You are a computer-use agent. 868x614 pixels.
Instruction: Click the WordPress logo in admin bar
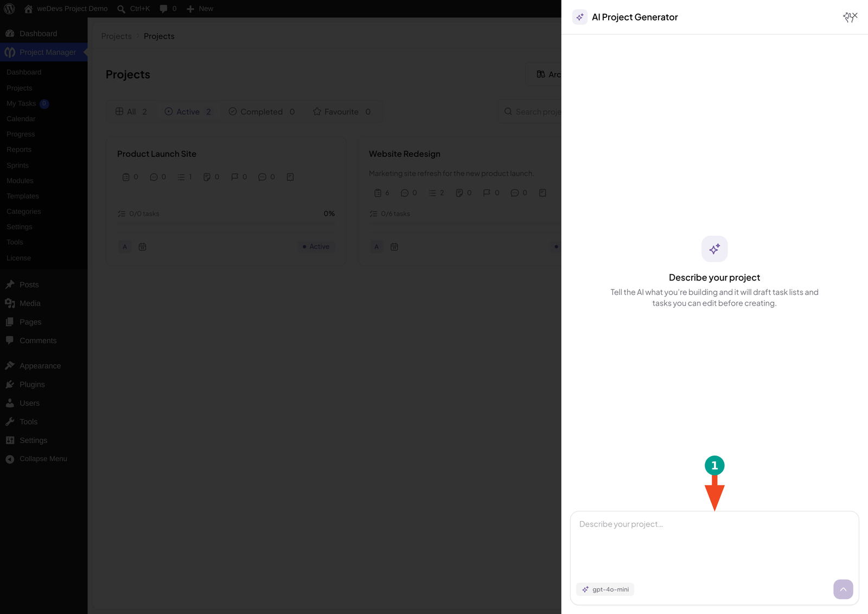(x=9, y=9)
